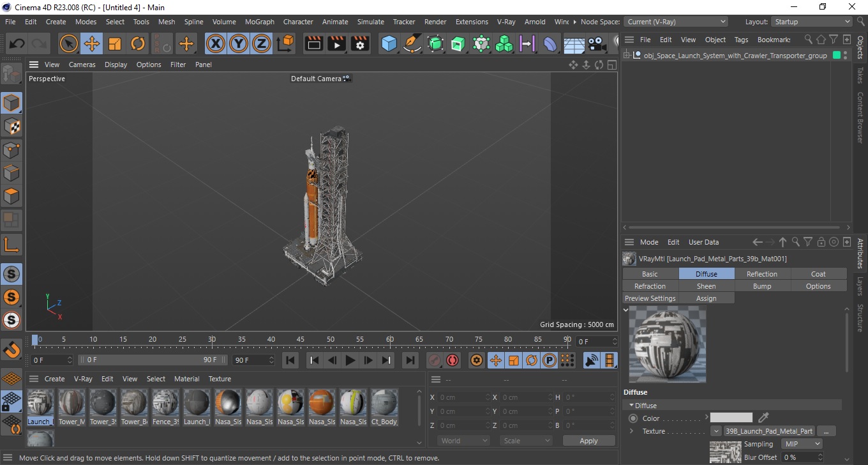Open the Scale dropdown in coordinates

(x=526, y=441)
